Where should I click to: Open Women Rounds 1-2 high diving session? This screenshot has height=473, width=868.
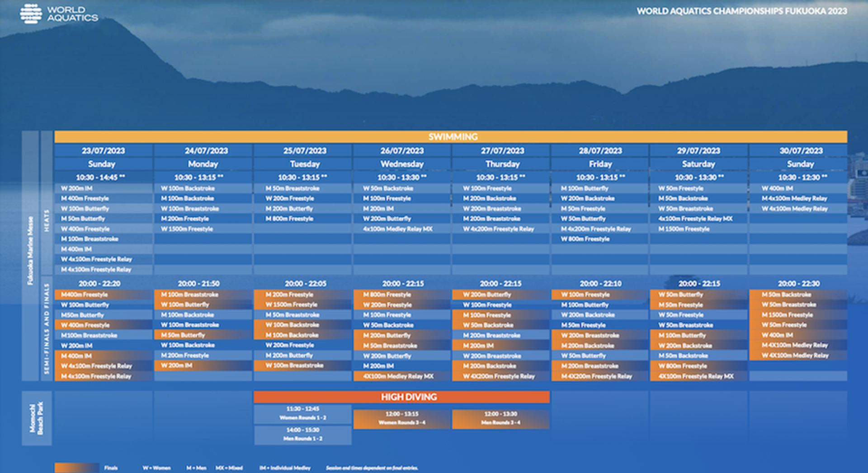point(302,413)
